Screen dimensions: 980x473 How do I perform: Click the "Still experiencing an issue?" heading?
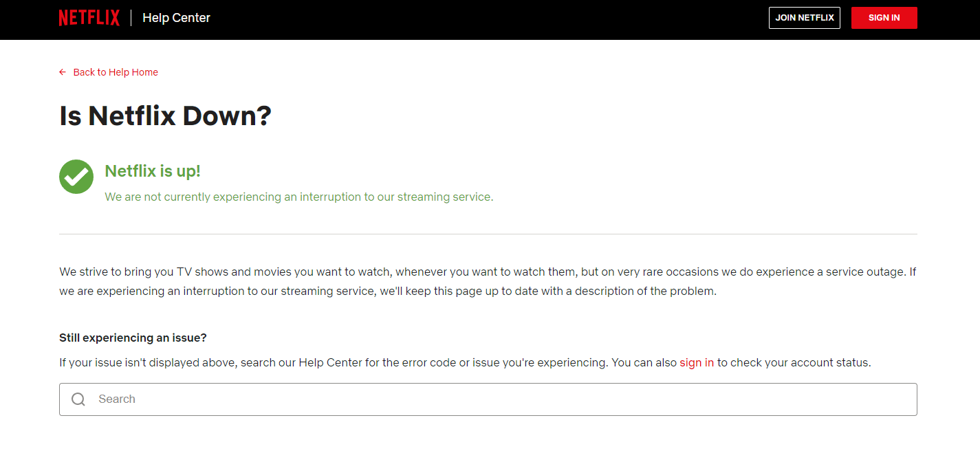(x=132, y=338)
